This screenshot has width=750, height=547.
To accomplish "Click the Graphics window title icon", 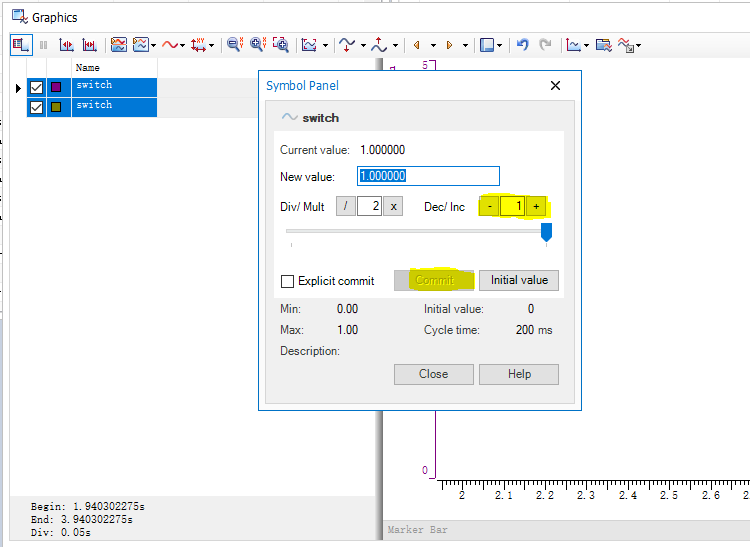I will 20,17.
